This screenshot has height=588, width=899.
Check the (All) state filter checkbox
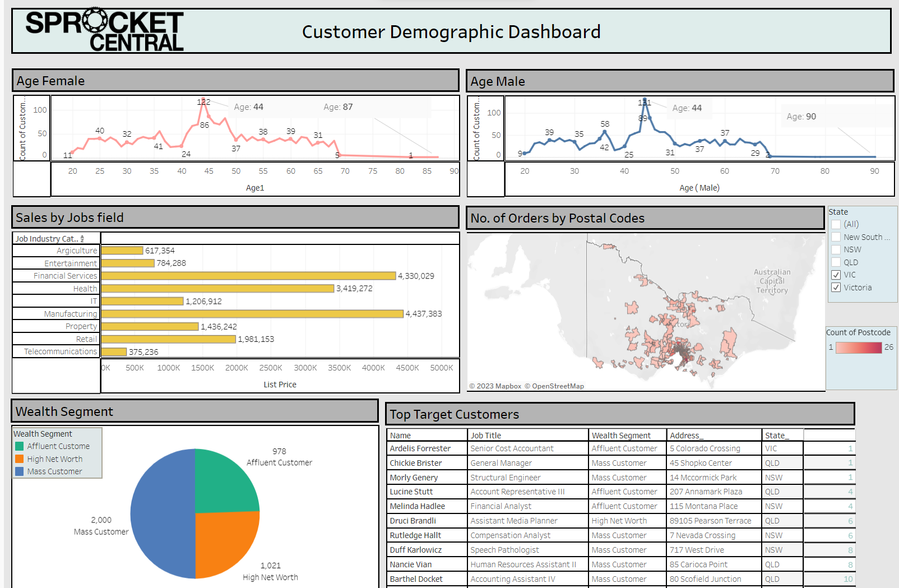(836, 224)
